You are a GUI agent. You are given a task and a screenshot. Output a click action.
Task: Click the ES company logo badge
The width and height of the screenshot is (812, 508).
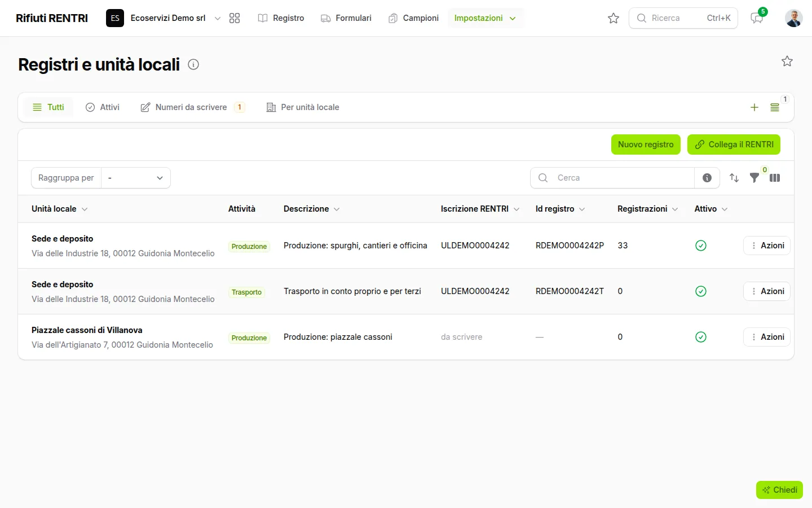click(115, 18)
